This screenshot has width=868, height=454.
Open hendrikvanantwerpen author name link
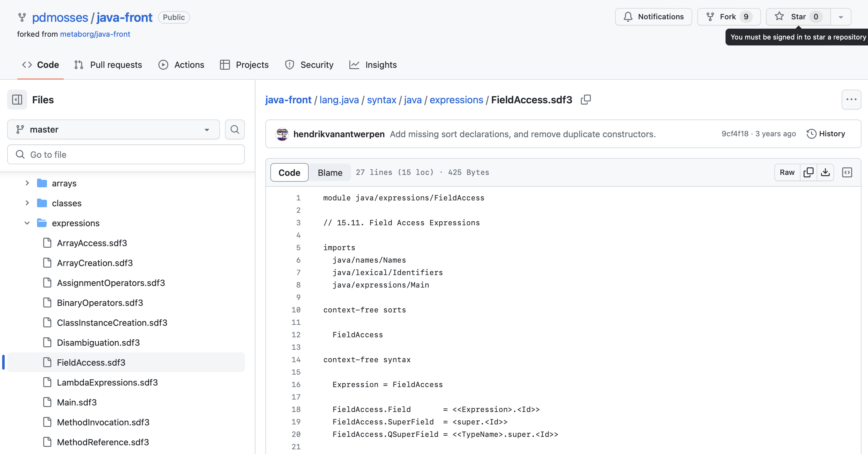point(339,134)
